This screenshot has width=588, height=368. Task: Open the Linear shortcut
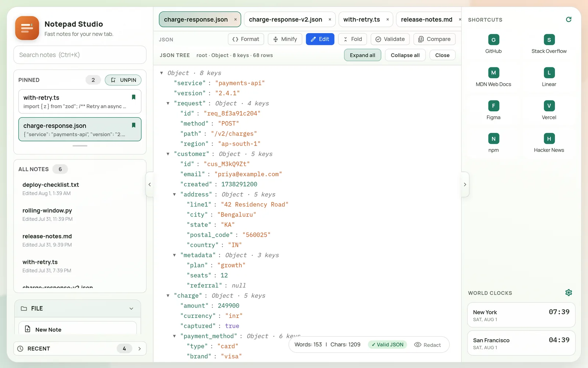coord(549,77)
